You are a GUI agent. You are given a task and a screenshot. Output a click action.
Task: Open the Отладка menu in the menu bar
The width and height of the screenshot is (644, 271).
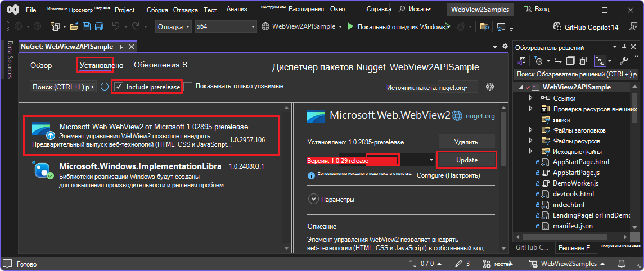tap(185, 10)
